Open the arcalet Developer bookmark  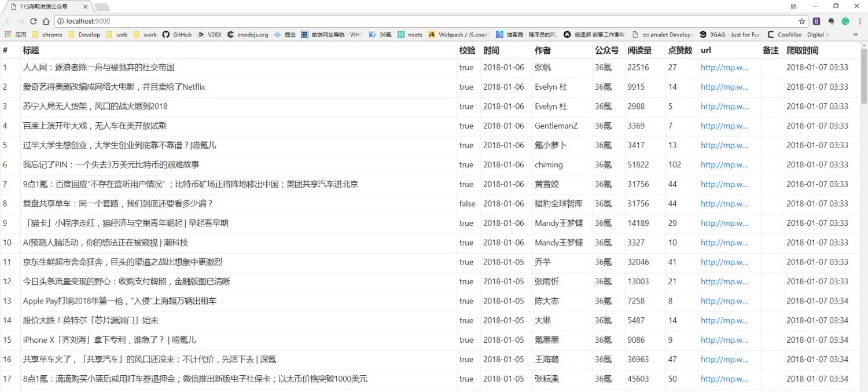(663, 35)
